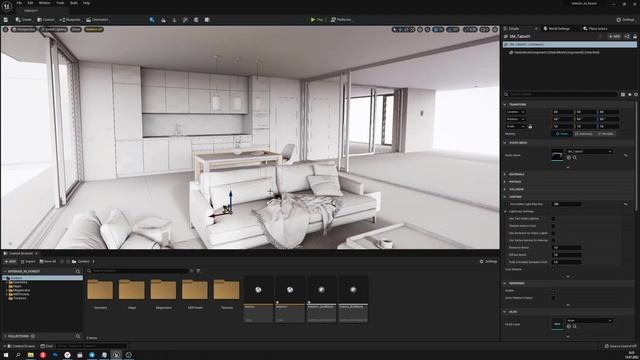Toggle viewport scale snapping

pos(470,29)
